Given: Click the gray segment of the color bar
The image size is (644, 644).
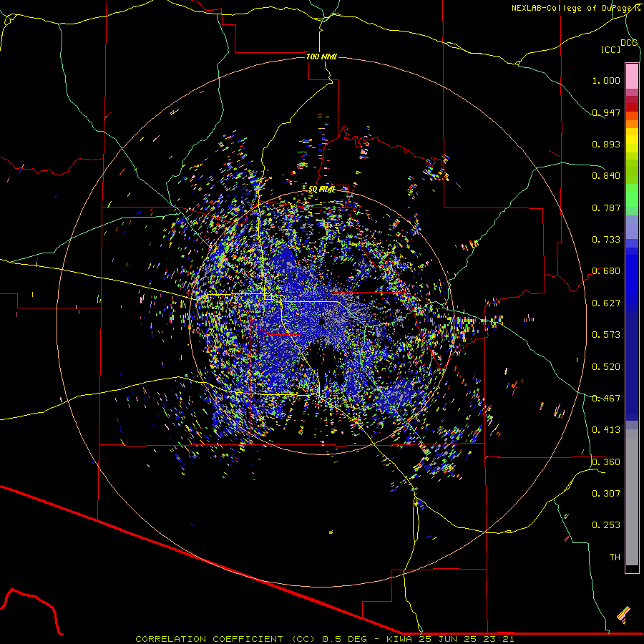Looking at the screenshot, I should [632, 497].
